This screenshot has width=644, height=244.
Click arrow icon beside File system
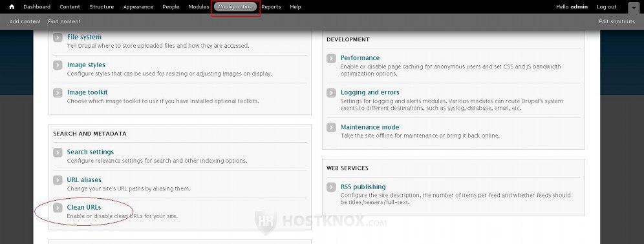coord(58,37)
